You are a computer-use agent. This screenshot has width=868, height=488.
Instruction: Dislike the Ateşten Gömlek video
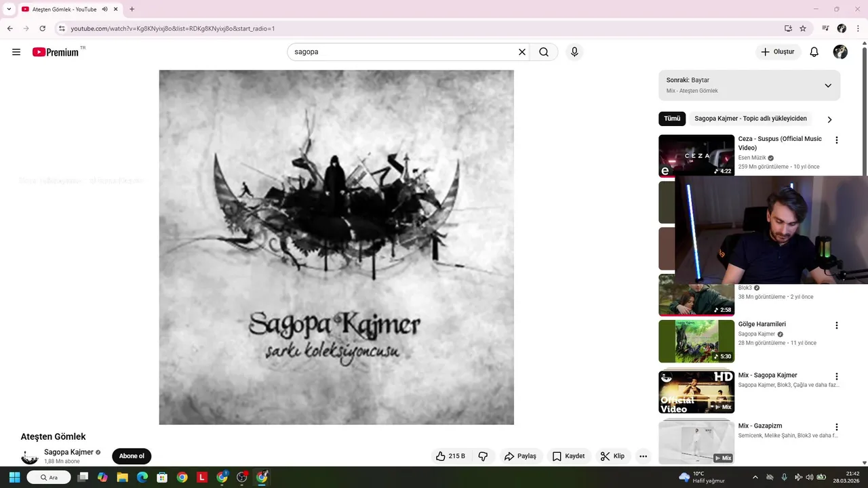(x=483, y=456)
